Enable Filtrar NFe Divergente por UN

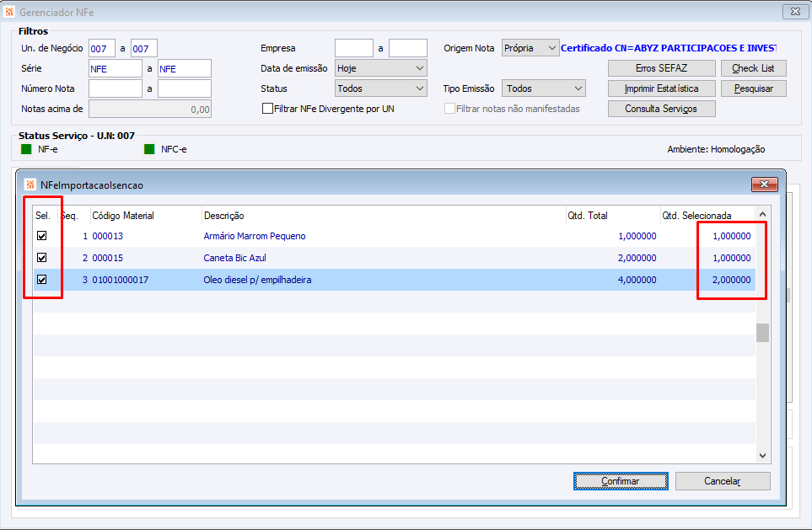pos(267,108)
